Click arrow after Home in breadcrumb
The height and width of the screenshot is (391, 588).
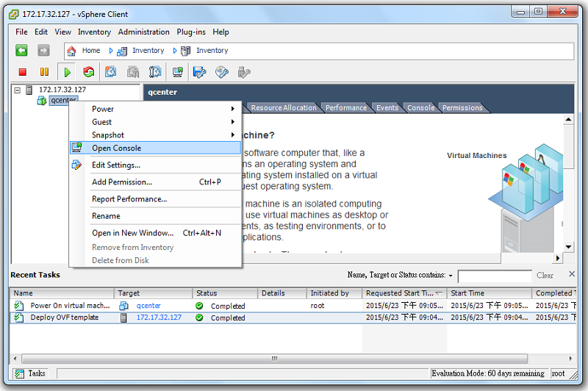click(x=111, y=51)
